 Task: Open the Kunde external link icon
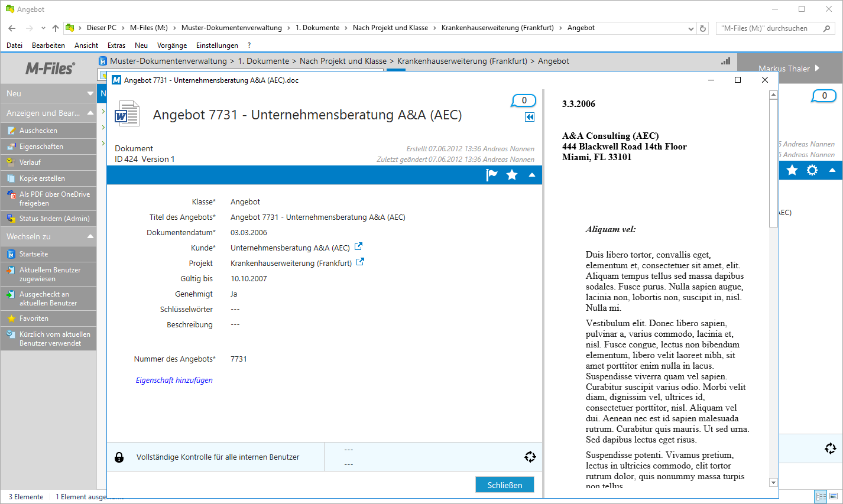pyautogui.click(x=358, y=247)
